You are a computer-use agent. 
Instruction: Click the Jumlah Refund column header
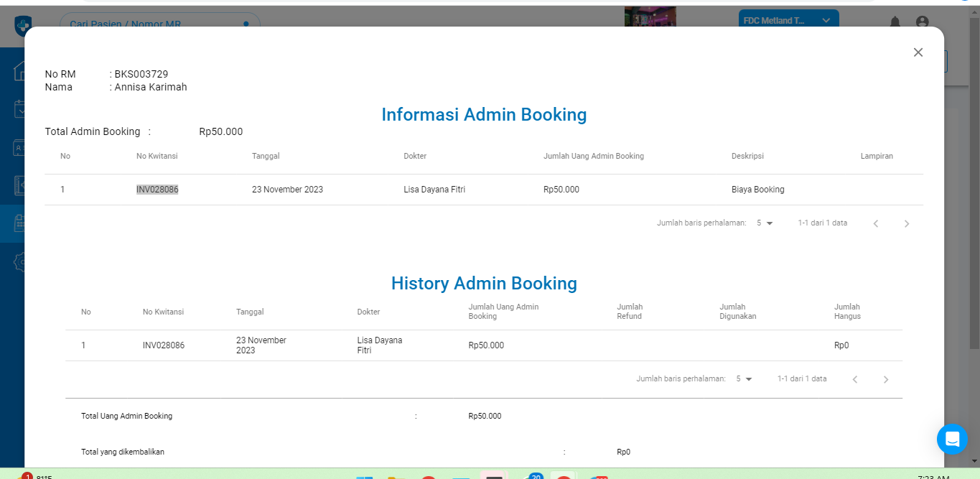click(x=630, y=312)
